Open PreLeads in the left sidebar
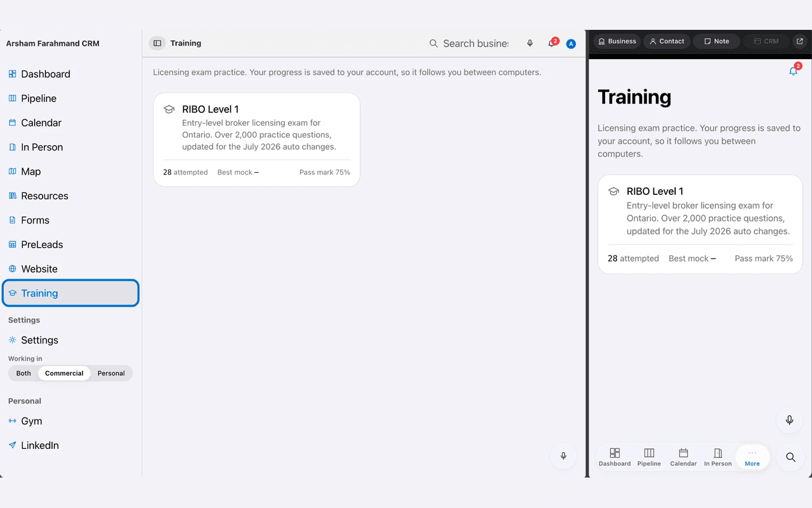Screen dimensions: 812x508 point(70,244)
